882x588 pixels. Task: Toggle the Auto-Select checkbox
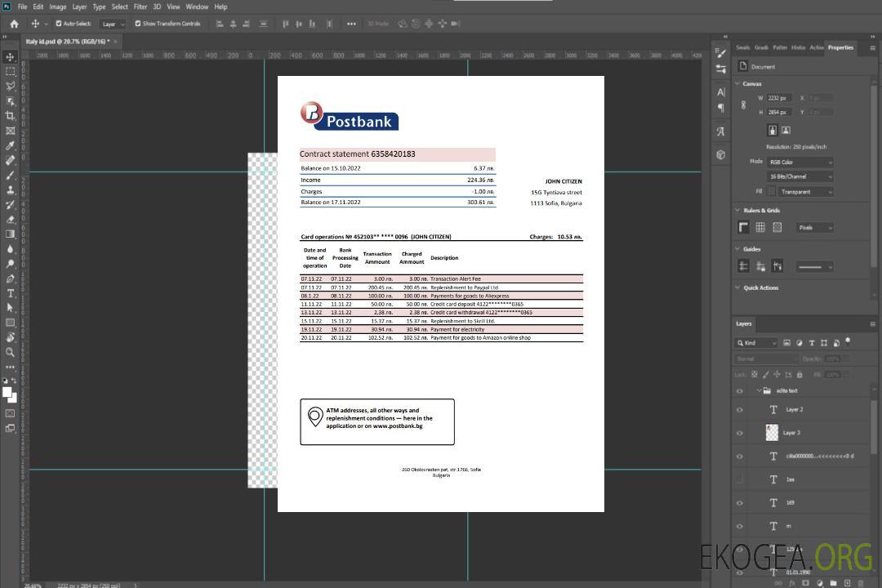pyautogui.click(x=59, y=24)
